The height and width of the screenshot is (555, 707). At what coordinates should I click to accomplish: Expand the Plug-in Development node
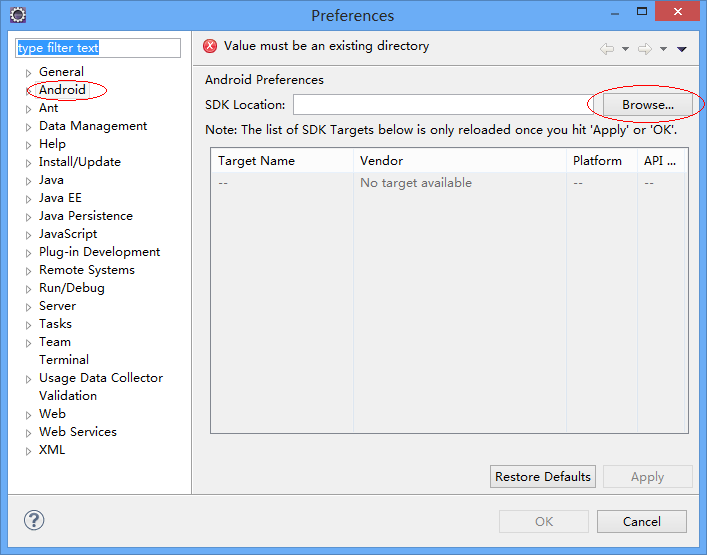(28, 253)
